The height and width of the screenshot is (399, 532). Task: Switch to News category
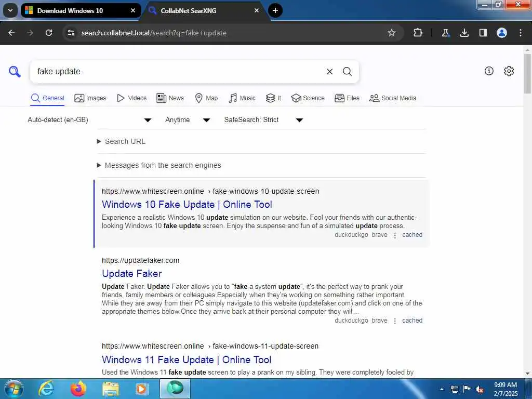click(x=170, y=98)
